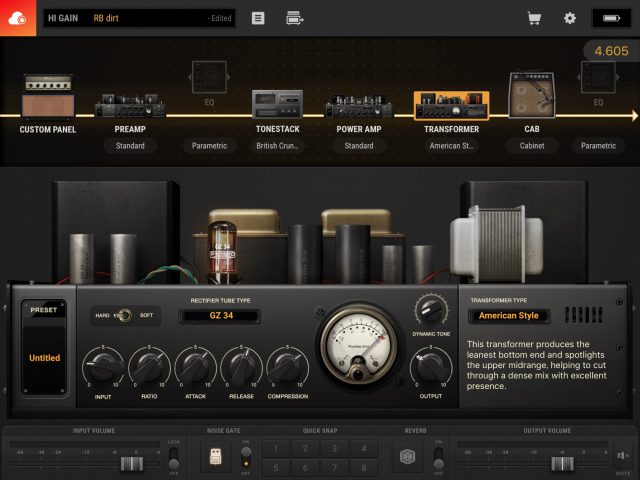Mute the output volume
Screen dimensions: 640x480
tap(622, 458)
